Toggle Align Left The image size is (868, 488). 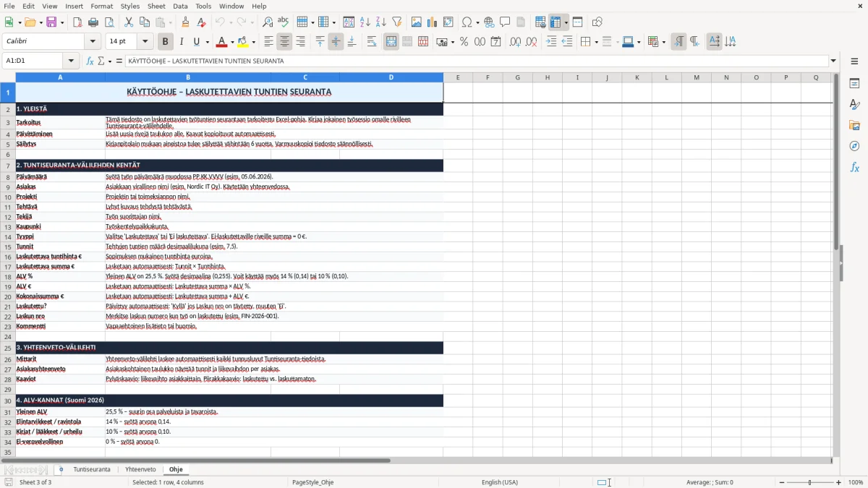(268, 42)
